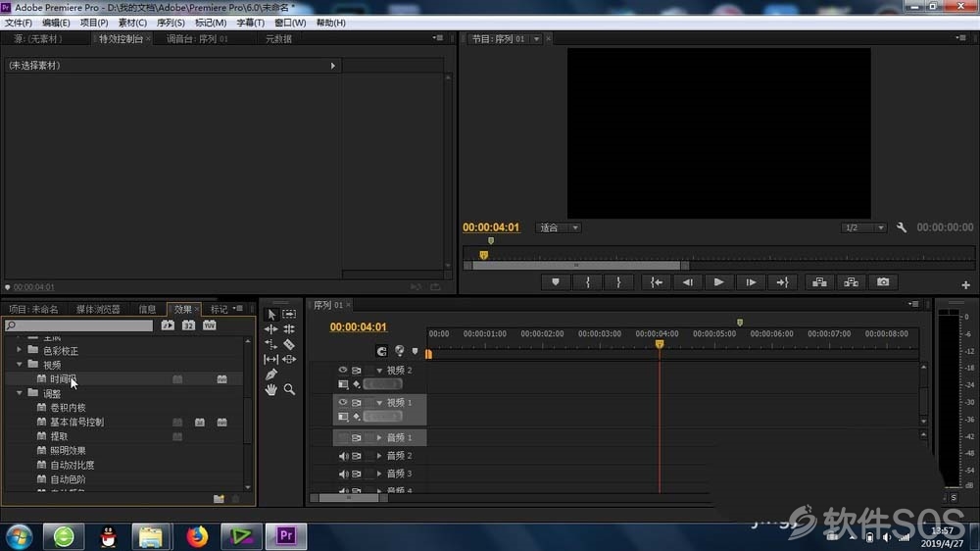Click the Extract button
This screenshot has width=980, height=551.
(852, 282)
